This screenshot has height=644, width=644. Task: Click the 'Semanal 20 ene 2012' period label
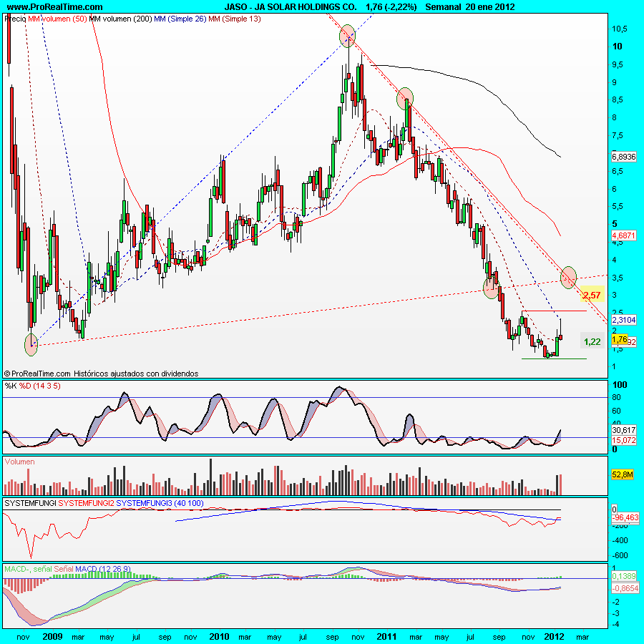point(470,7)
